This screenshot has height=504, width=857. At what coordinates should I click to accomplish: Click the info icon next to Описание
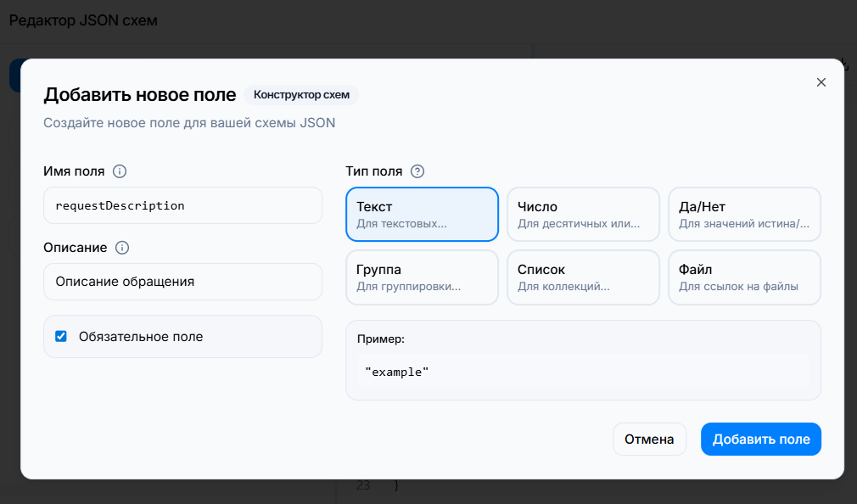[x=121, y=248]
